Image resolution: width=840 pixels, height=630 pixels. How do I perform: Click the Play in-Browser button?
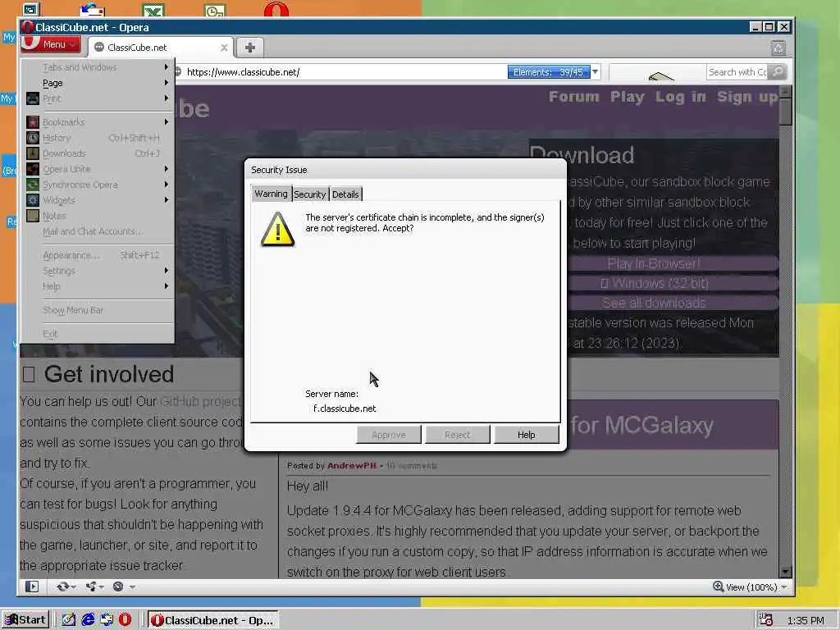pyautogui.click(x=654, y=263)
